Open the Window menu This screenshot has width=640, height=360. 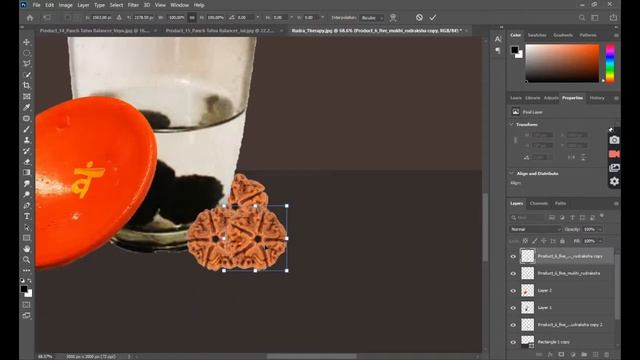pos(180,5)
